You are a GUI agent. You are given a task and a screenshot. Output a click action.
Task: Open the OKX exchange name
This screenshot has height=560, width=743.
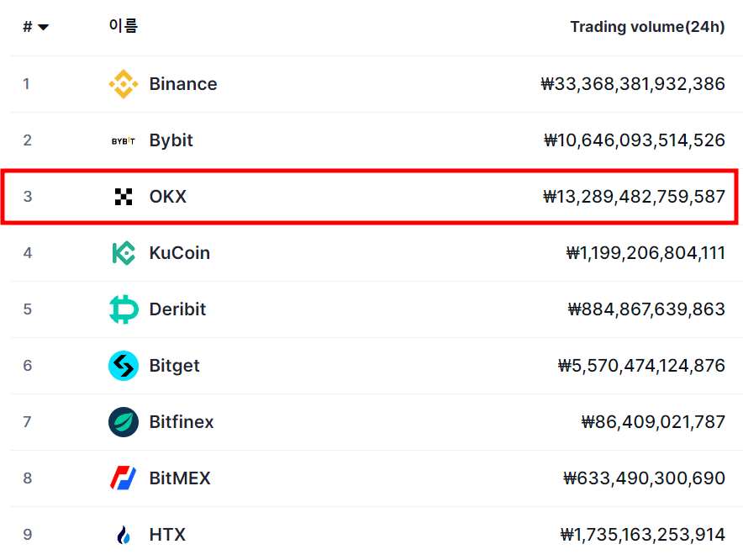(168, 196)
